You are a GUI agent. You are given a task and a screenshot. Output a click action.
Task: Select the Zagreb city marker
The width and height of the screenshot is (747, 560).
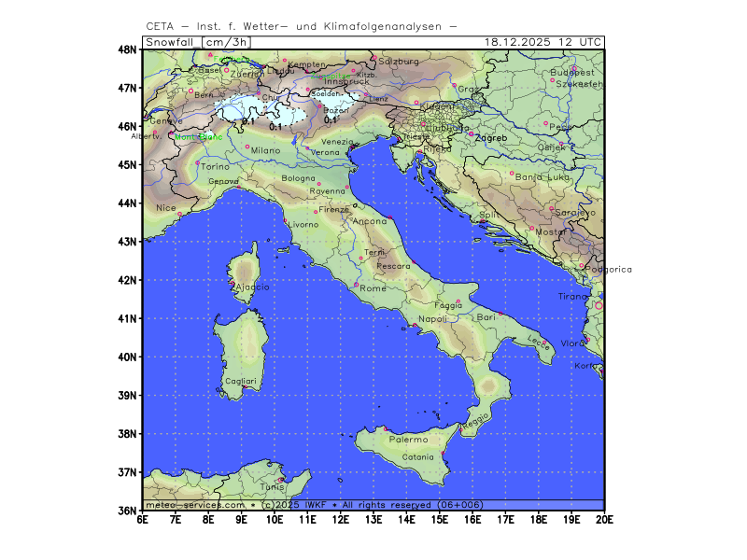[x=471, y=133]
